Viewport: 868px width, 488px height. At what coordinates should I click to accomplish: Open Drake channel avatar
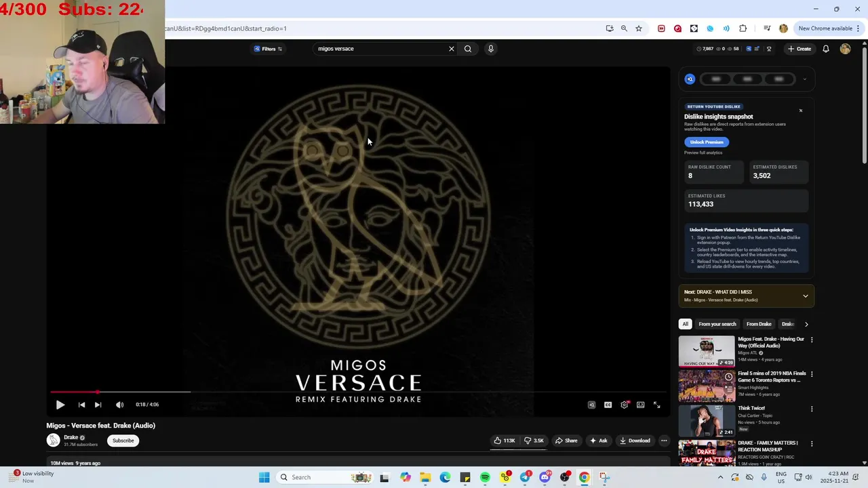click(53, 441)
